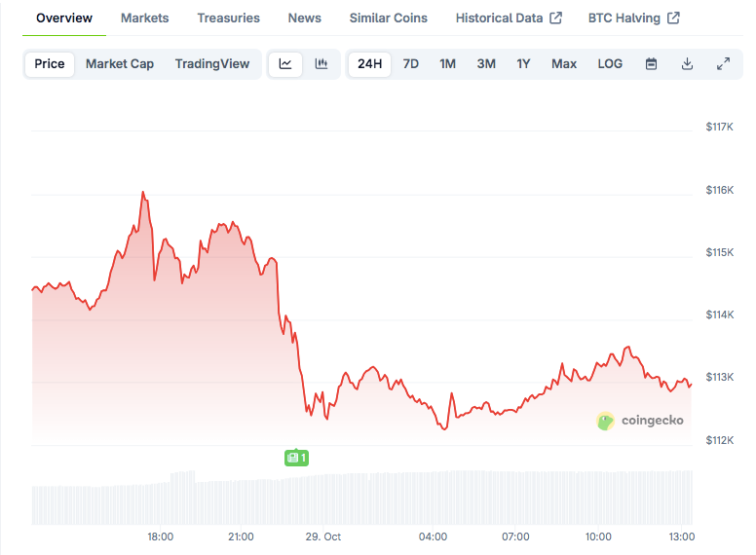
Task: Toggle LOG scale on the chart
Action: [x=610, y=64]
